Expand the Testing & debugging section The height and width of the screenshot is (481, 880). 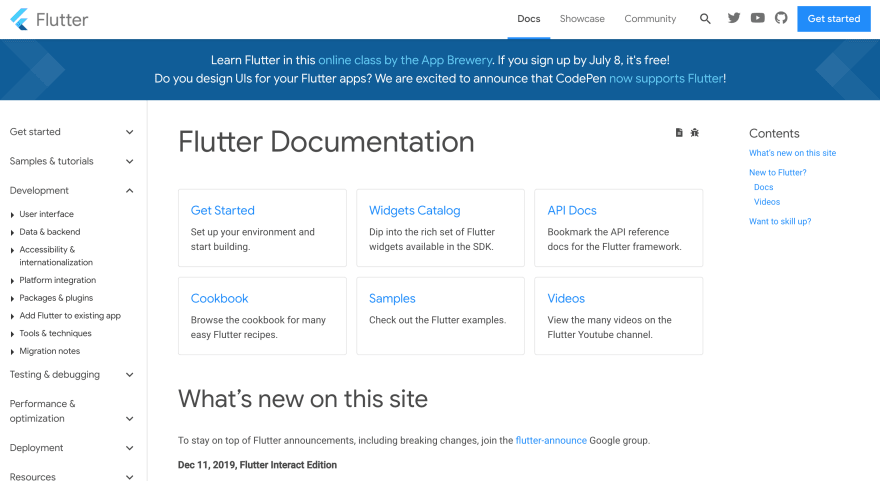click(x=72, y=374)
